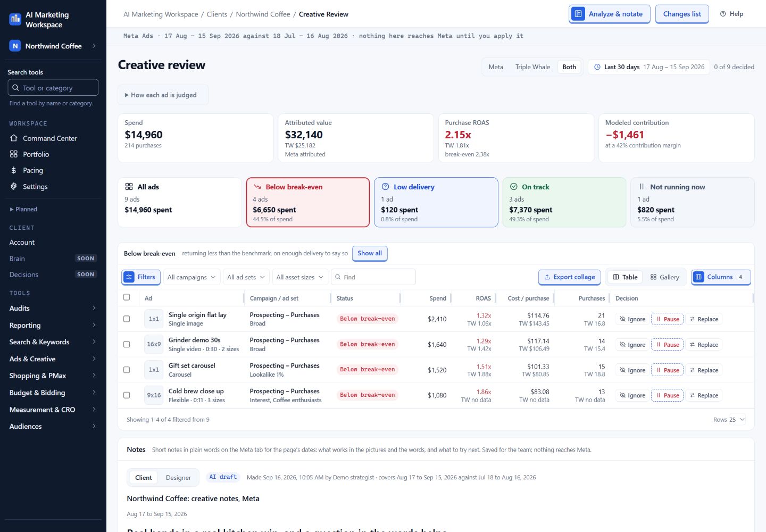Pause the Single origin flat lay ad
This screenshot has width=766, height=532.
point(667,319)
